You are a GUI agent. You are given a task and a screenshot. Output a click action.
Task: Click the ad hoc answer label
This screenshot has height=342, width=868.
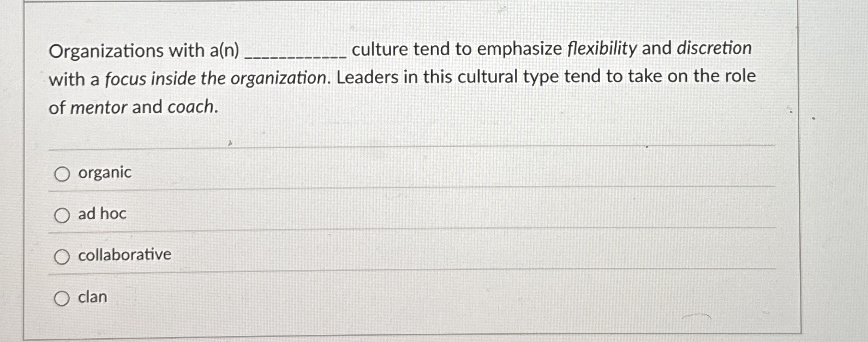102,214
